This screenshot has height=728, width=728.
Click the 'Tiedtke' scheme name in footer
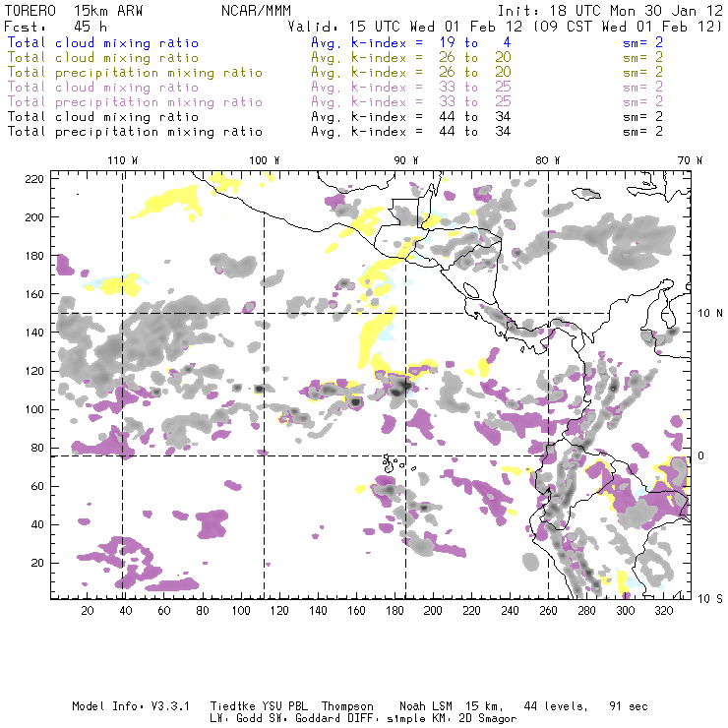click(233, 706)
